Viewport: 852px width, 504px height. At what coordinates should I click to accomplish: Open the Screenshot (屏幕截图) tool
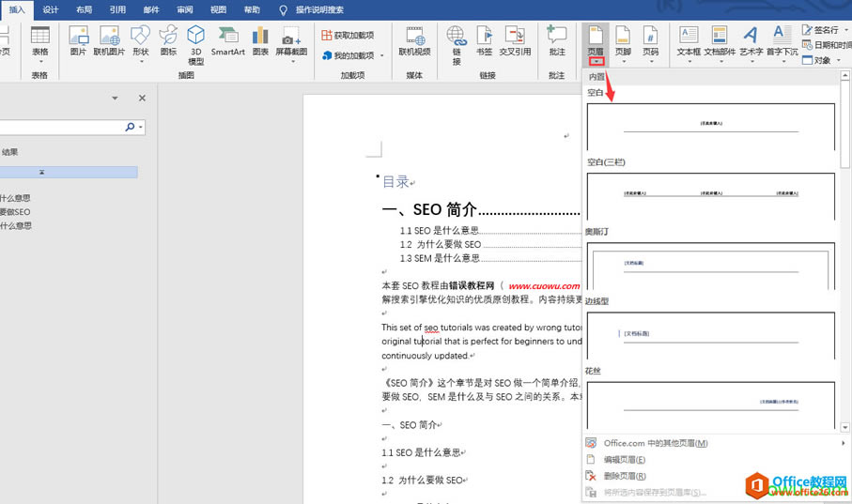click(x=291, y=43)
